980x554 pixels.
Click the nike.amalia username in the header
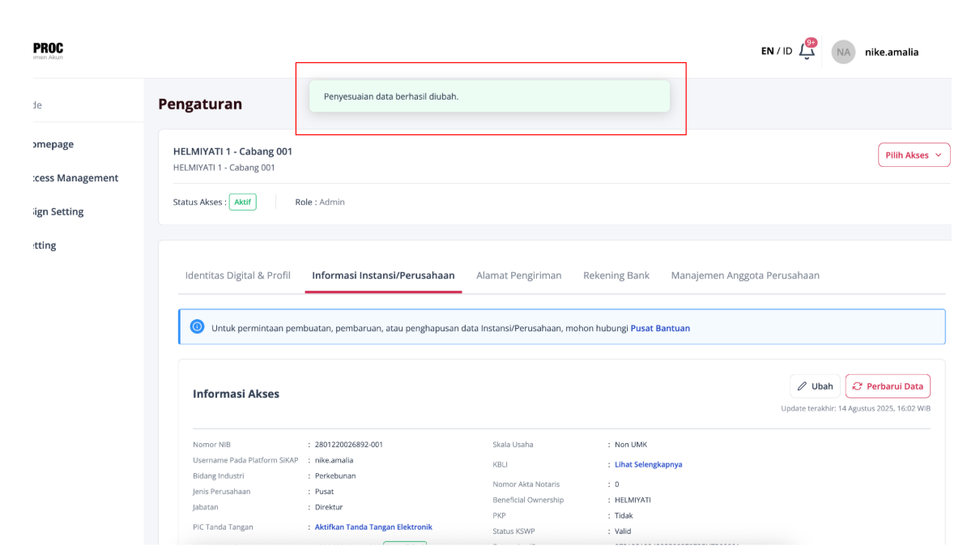[x=892, y=52]
